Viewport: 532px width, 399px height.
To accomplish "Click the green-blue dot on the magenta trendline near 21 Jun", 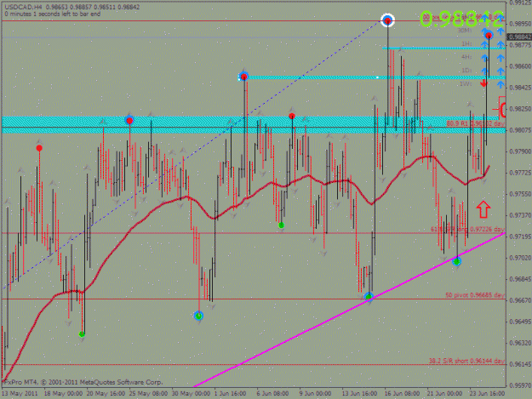I will point(457,261).
